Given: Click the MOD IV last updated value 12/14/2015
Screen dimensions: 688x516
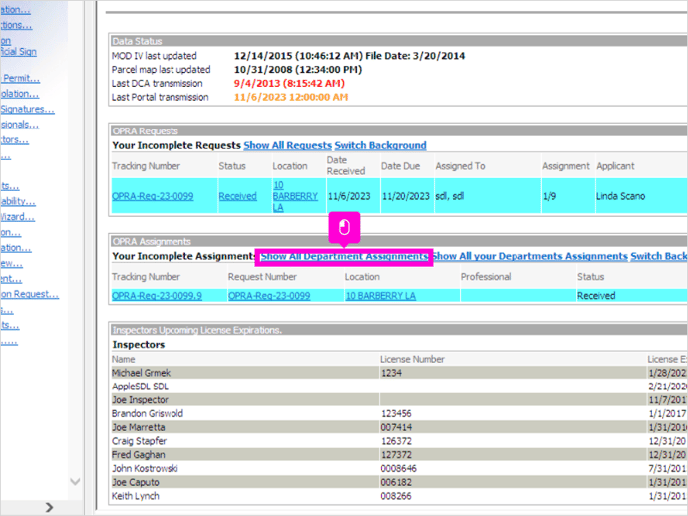Looking at the screenshot, I should [349, 56].
